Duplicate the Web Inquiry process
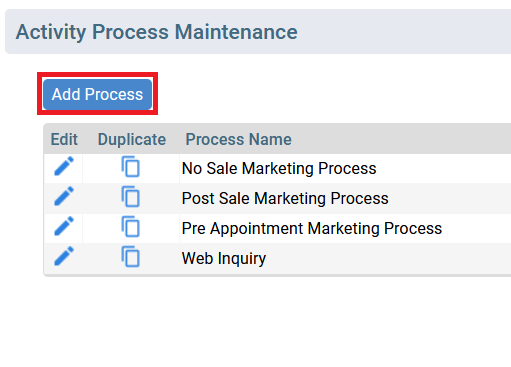This screenshot has width=511, height=367. [x=130, y=256]
